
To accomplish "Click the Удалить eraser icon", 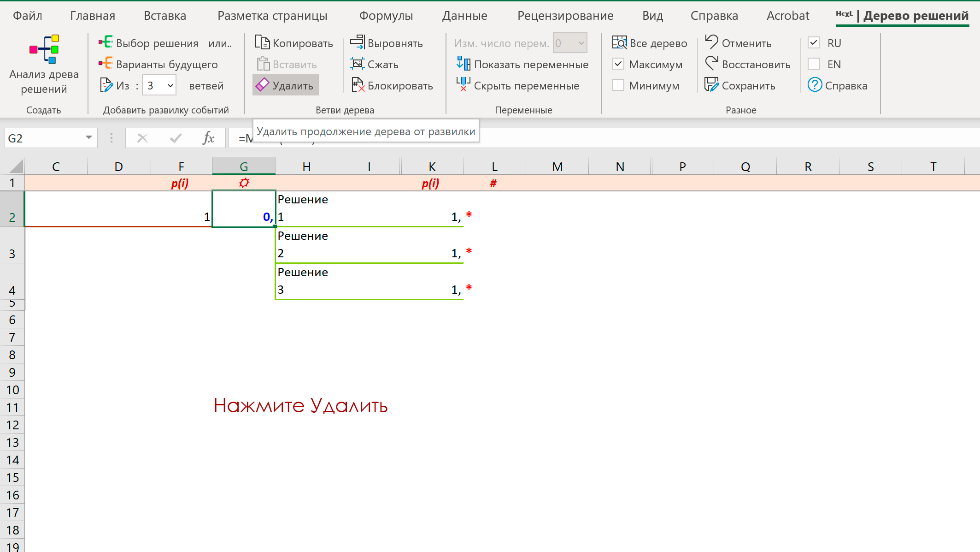I will point(262,85).
